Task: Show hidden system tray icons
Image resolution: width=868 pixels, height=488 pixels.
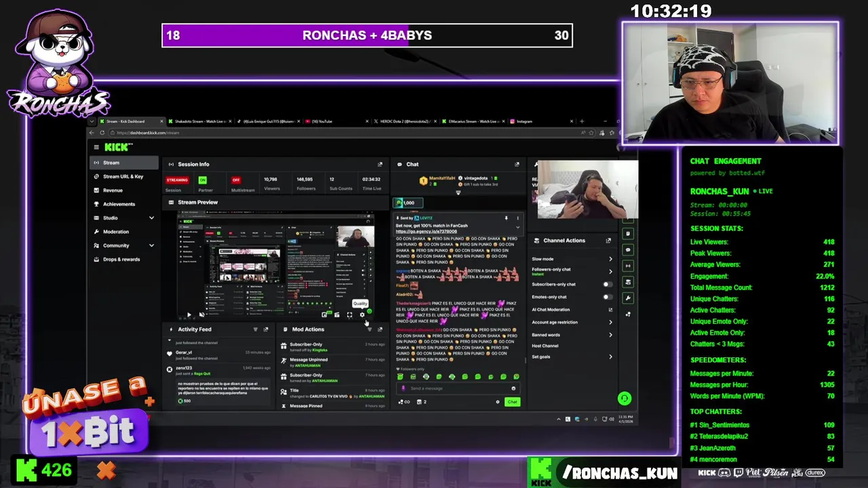Action: point(559,420)
